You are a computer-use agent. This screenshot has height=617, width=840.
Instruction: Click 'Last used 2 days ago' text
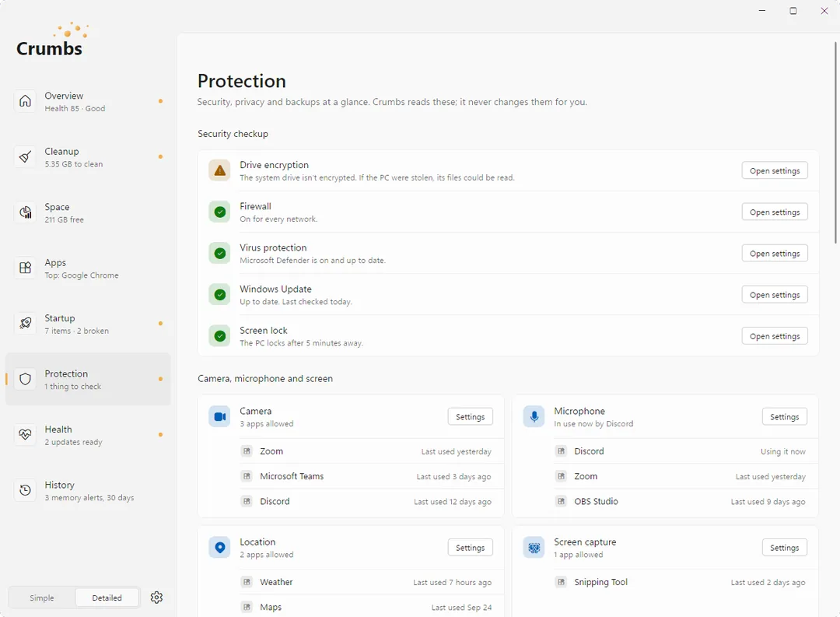click(768, 582)
